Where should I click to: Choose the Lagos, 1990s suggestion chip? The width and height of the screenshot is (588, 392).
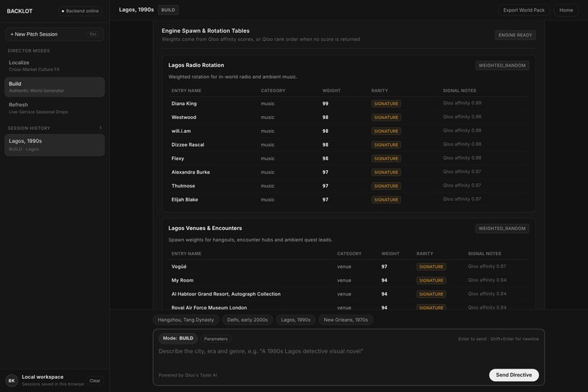coord(295,320)
